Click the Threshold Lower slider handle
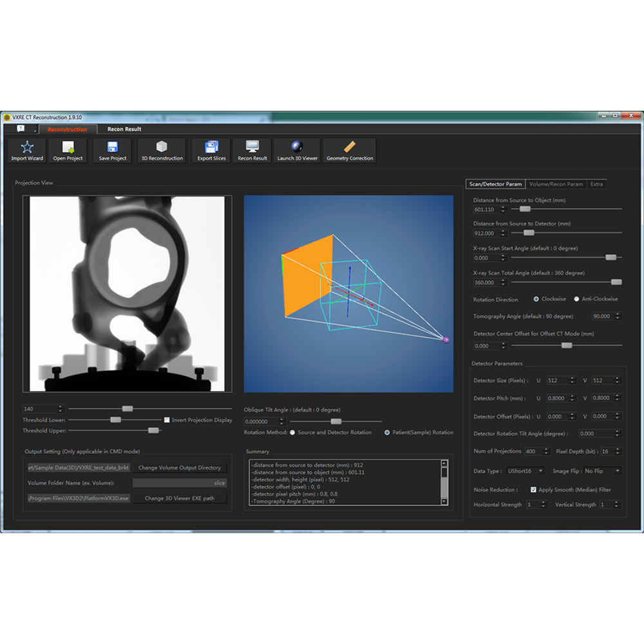 pyautogui.click(x=115, y=420)
